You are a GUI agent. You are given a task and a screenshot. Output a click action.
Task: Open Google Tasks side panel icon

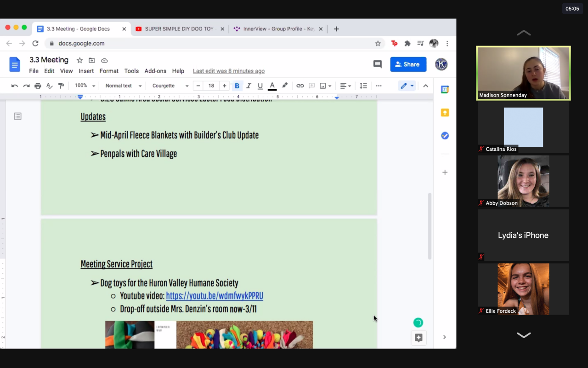click(x=445, y=136)
